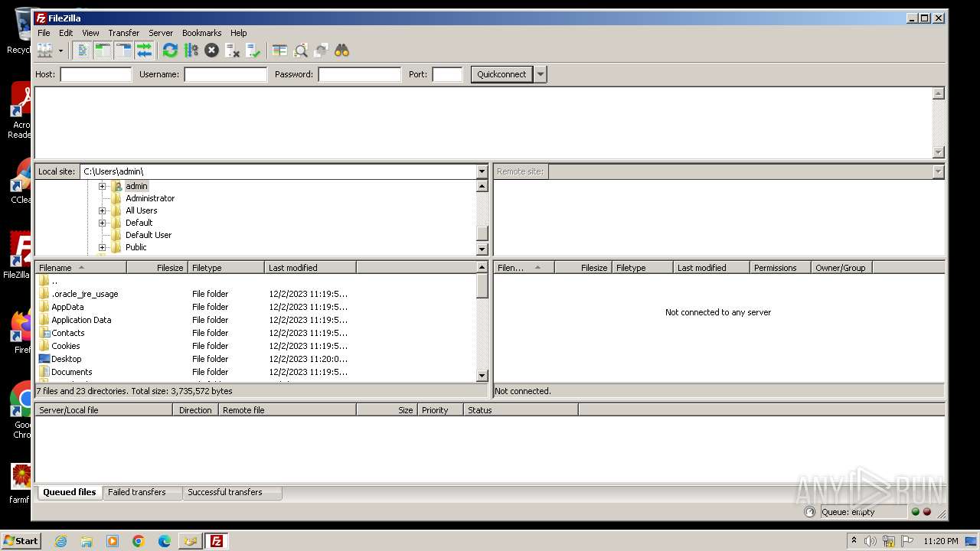Viewport: 980px width, 551px height.
Task: Select the AppData folder row
Action: pyautogui.click(x=256, y=307)
